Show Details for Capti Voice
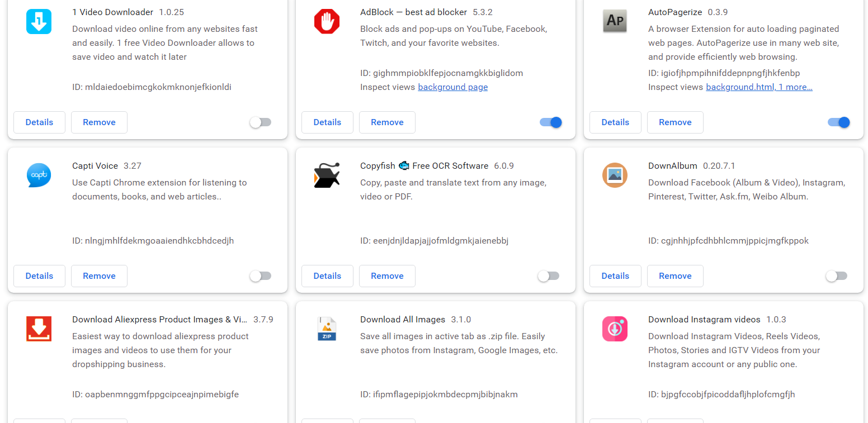The image size is (868, 423). pos(39,276)
